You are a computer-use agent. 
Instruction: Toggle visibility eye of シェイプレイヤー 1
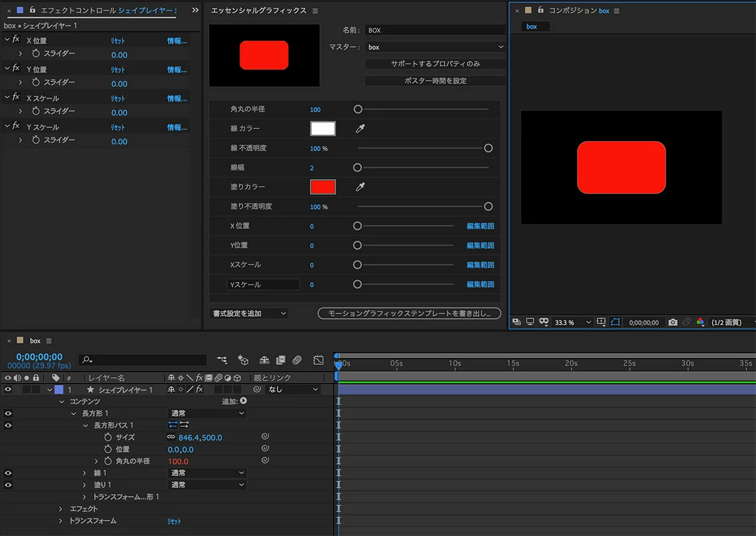pos(8,389)
